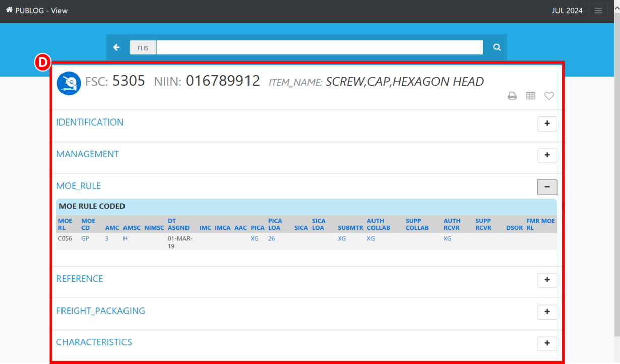Click the C056 MOE rule cell
The width and height of the screenshot is (620, 364).
tap(65, 239)
